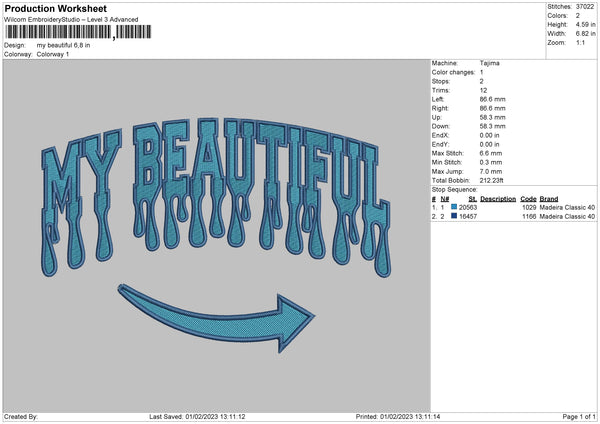The height and width of the screenshot is (424, 600).
Task: Click the Brand column header
Action: [x=549, y=199]
